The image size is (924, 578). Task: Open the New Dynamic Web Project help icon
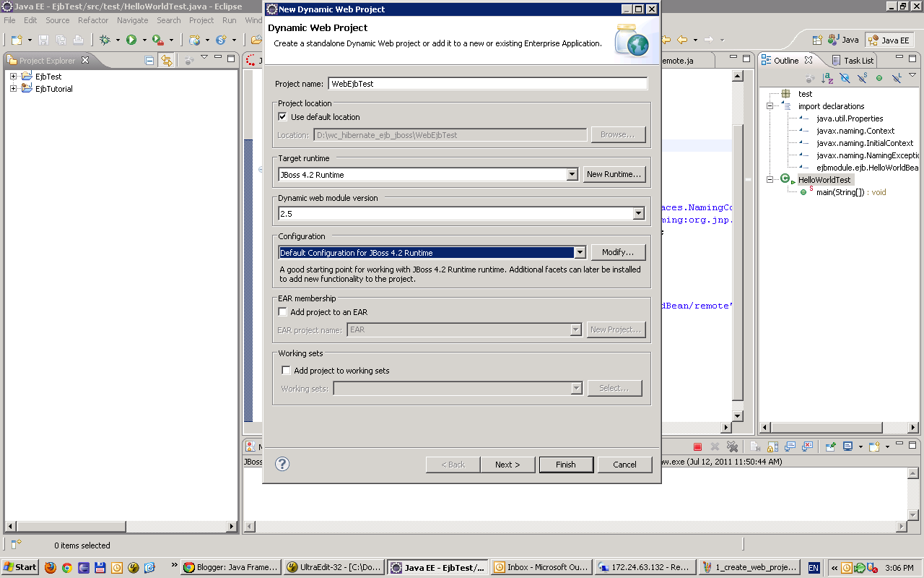tap(282, 465)
